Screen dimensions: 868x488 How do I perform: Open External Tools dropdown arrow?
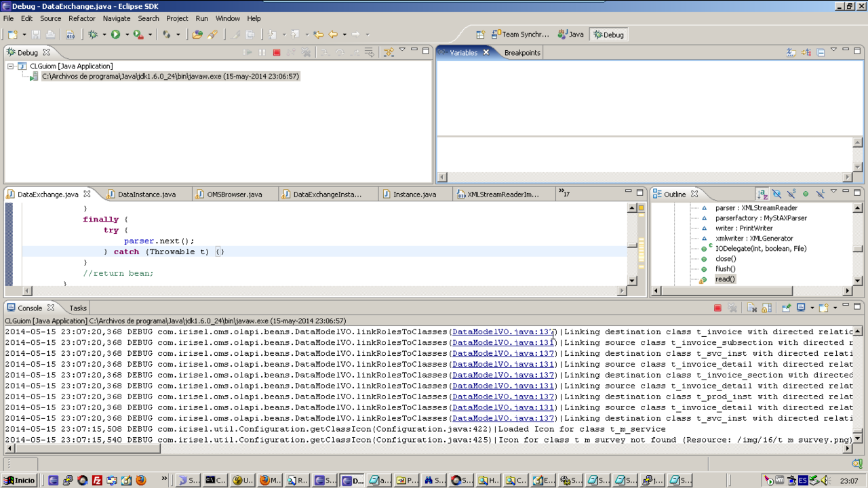click(150, 35)
